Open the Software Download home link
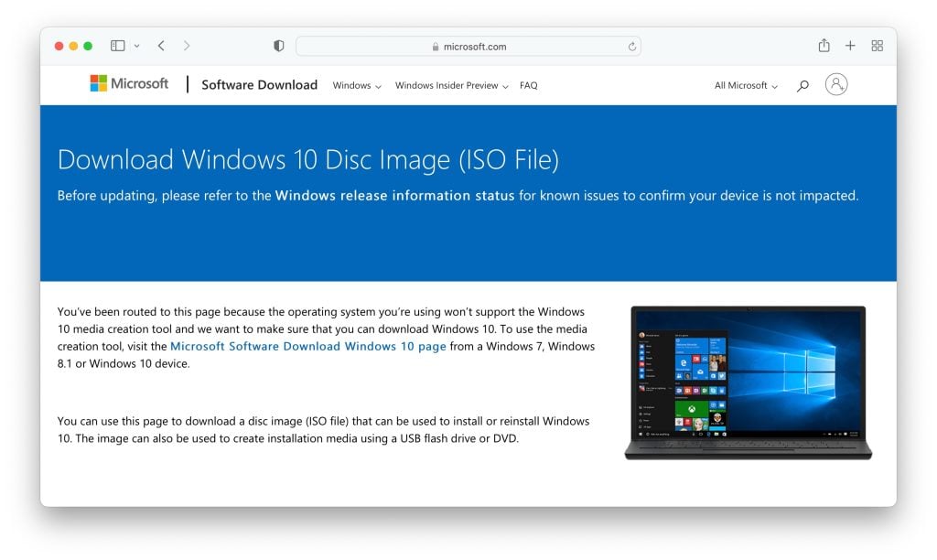The height and width of the screenshot is (560, 937). pyautogui.click(x=259, y=85)
